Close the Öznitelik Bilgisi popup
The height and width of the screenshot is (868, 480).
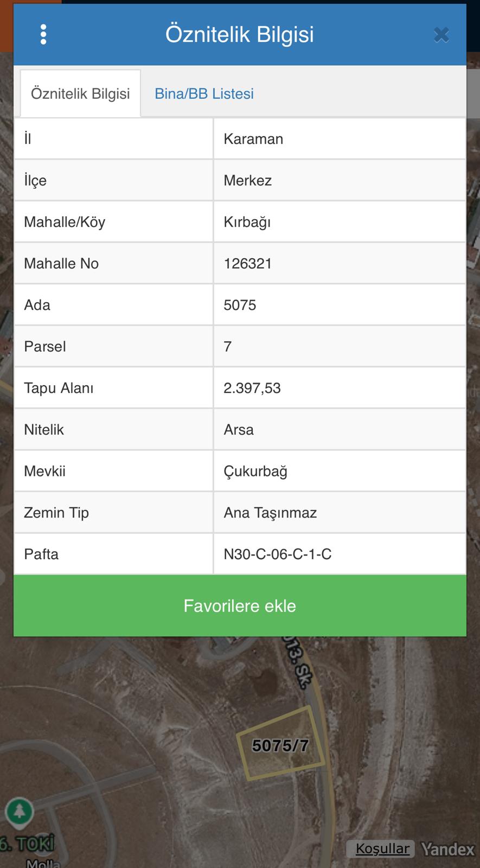tap(441, 34)
